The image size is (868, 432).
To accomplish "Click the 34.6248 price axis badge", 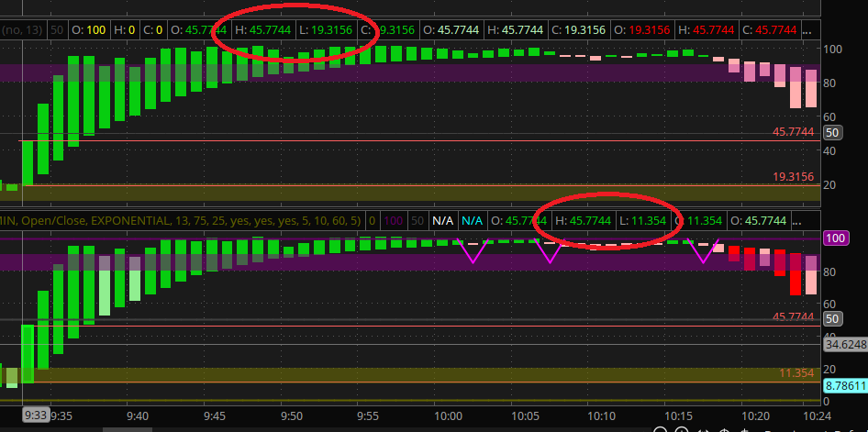I will [844, 346].
